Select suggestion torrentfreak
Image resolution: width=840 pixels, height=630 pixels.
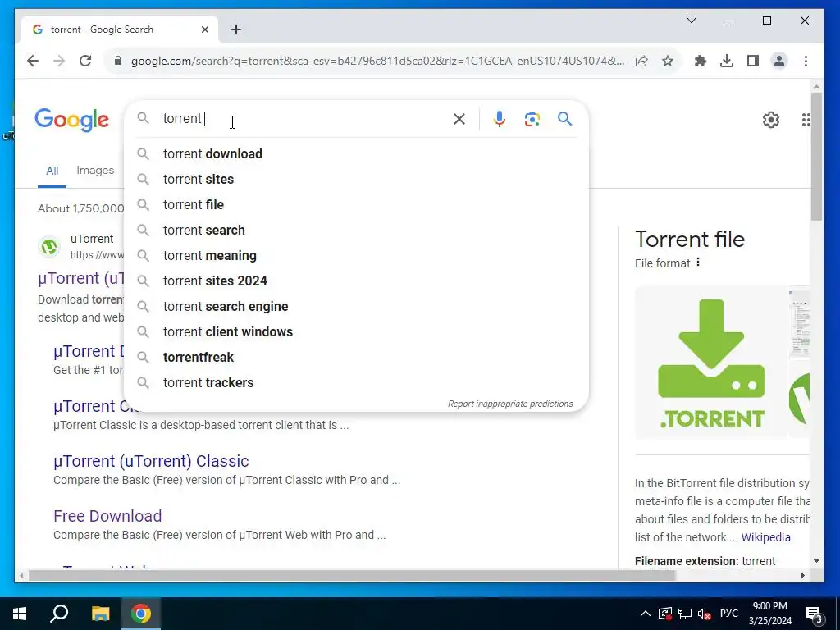coord(356,358)
